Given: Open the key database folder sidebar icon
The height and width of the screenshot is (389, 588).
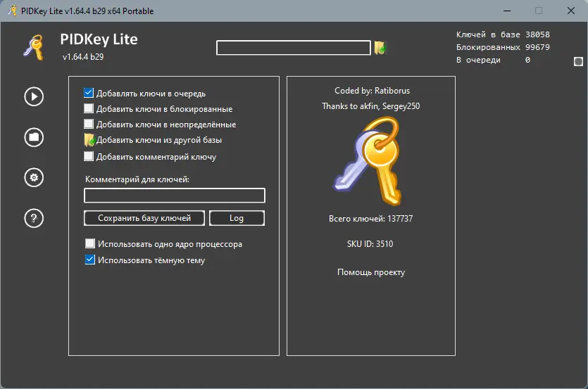Looking at the screenshot, I should (34, 137).
